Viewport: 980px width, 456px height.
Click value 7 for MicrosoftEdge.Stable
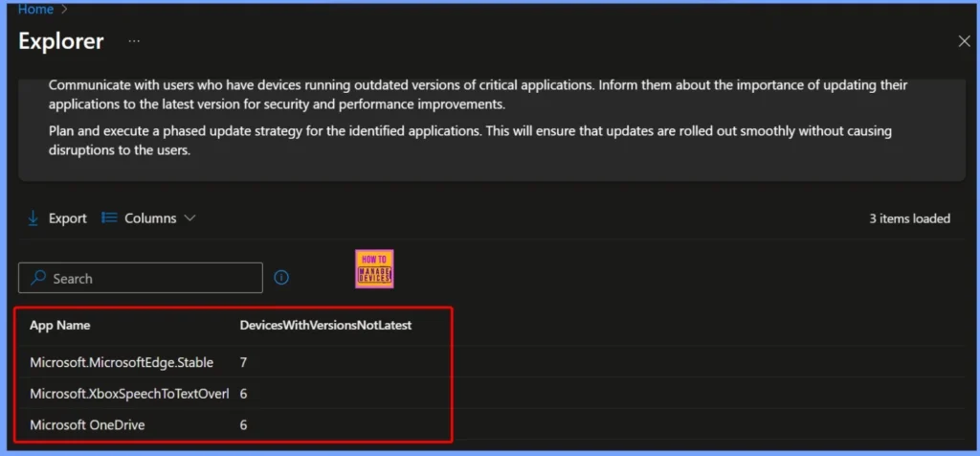pyautogui.click(x=244, y=362)
